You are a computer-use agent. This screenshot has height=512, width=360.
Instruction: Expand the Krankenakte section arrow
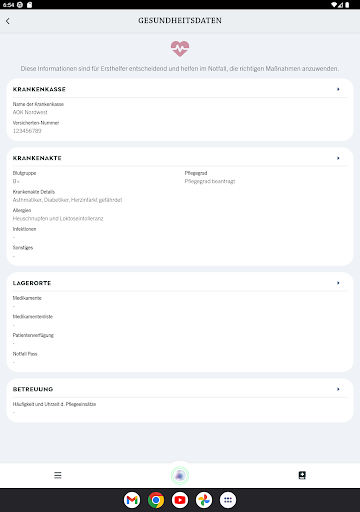coord(338,158)
